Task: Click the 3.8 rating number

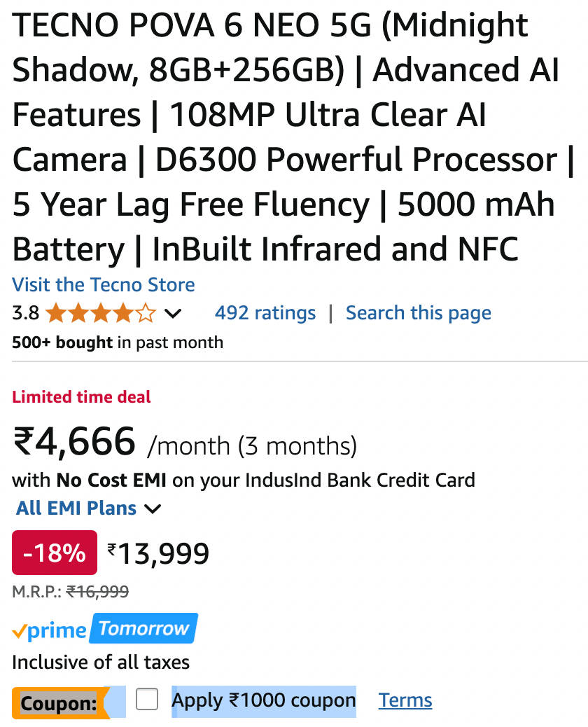Action: [x=26, y=313]
